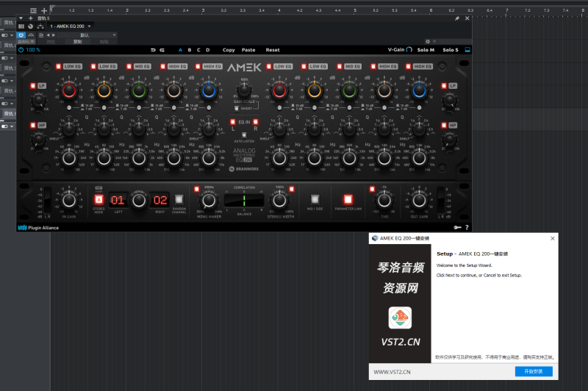Toggle left channel blue-knob HIGH EQ band

click(x=198, y=66)
